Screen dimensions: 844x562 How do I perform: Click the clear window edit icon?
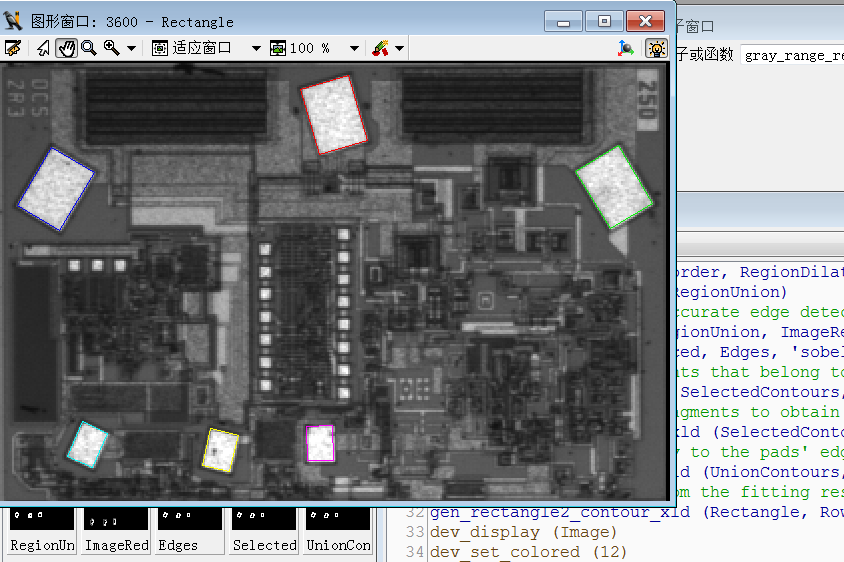click(13, 48)
